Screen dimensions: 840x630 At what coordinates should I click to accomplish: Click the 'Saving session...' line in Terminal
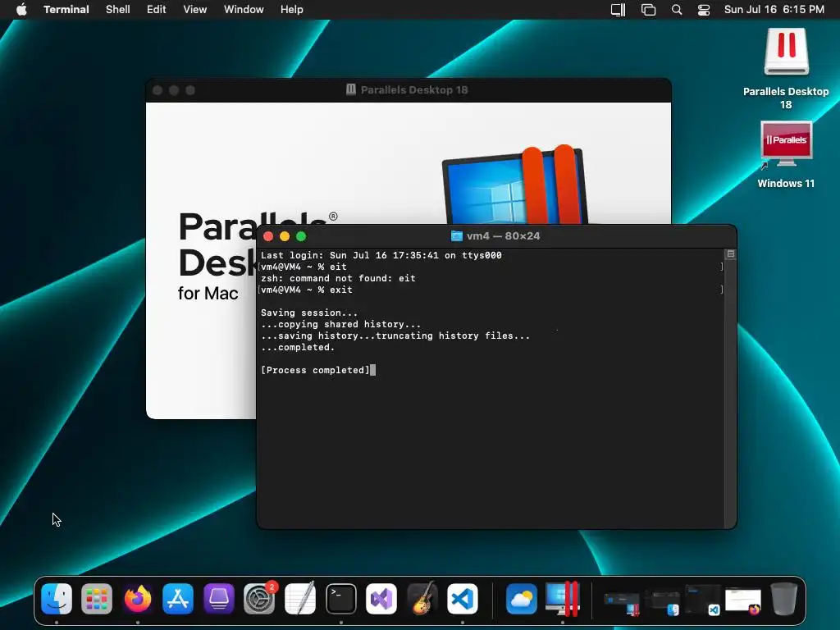[309, 313]
